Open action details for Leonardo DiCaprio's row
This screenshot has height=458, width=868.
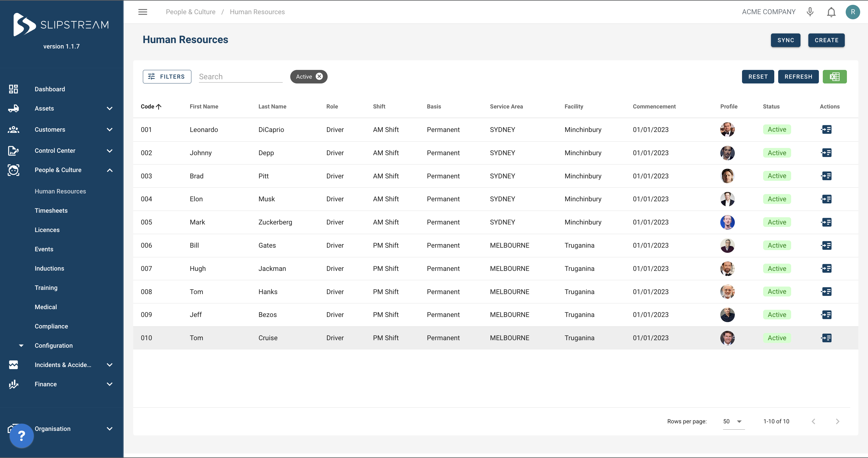(826, 129)
